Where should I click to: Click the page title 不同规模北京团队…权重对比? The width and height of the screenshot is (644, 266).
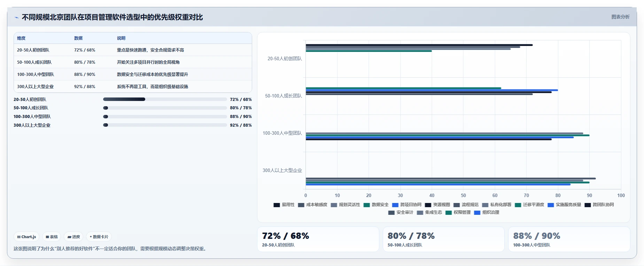[x=112, y=17]
